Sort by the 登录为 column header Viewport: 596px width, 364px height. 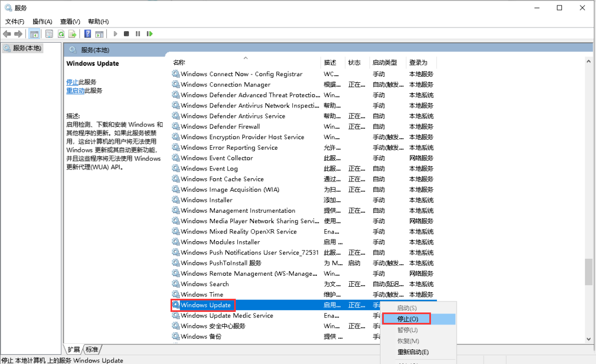[x=421, y=62]
